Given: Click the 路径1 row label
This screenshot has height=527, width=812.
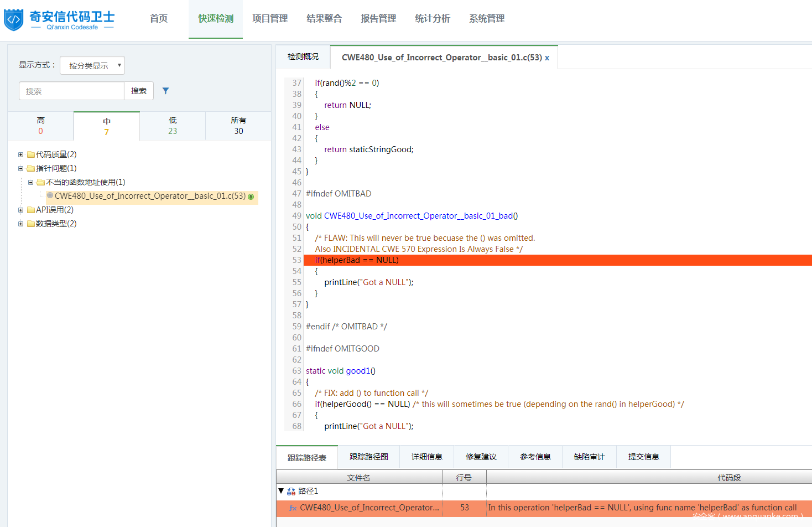Looking at the screenshot, I should point(308,491).
